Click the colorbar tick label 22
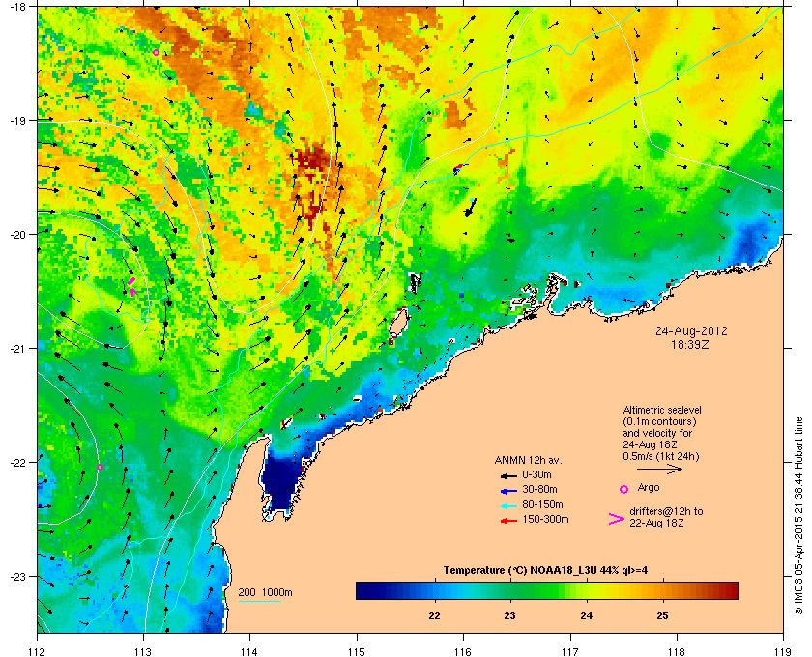This screenshot has height=657, width=812. pos(434,615)
